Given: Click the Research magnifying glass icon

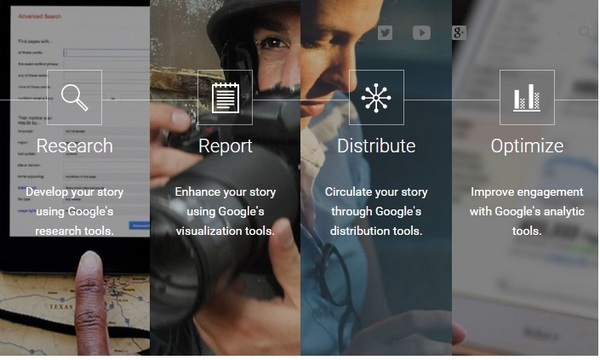Looking at the screenshot, I should [74, 97].
